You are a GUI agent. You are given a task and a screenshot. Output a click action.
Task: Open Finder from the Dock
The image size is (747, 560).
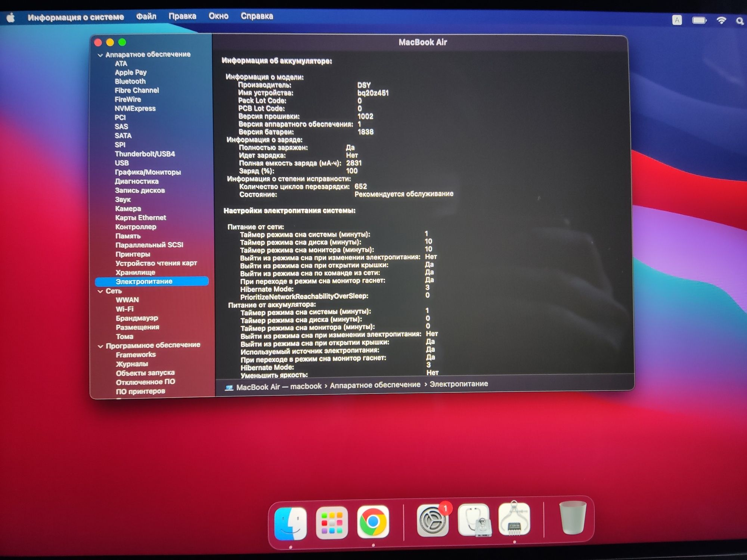coord(291,523)
